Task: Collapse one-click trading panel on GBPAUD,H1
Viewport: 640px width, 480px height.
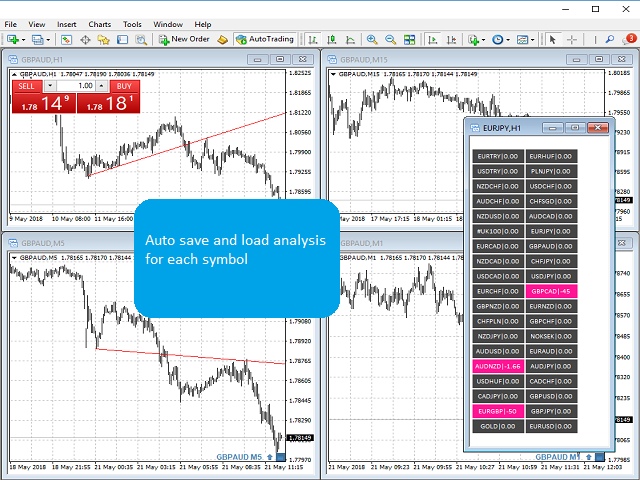Action: (x=14, y=74)
